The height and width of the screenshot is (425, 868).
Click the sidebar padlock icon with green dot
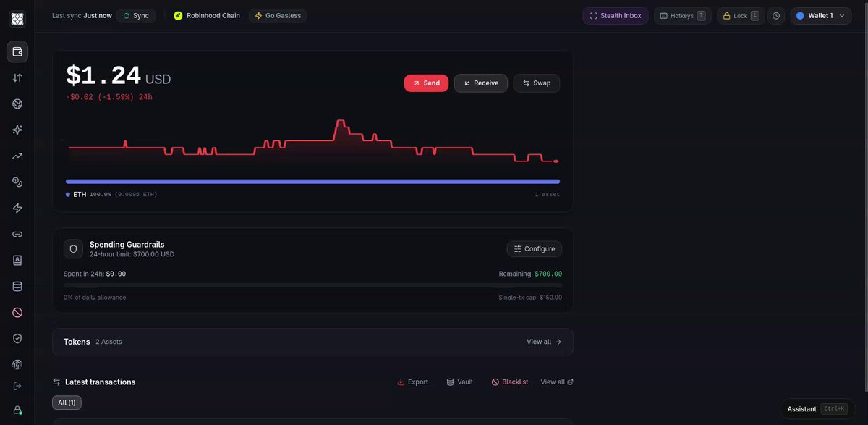click(17, 410)
